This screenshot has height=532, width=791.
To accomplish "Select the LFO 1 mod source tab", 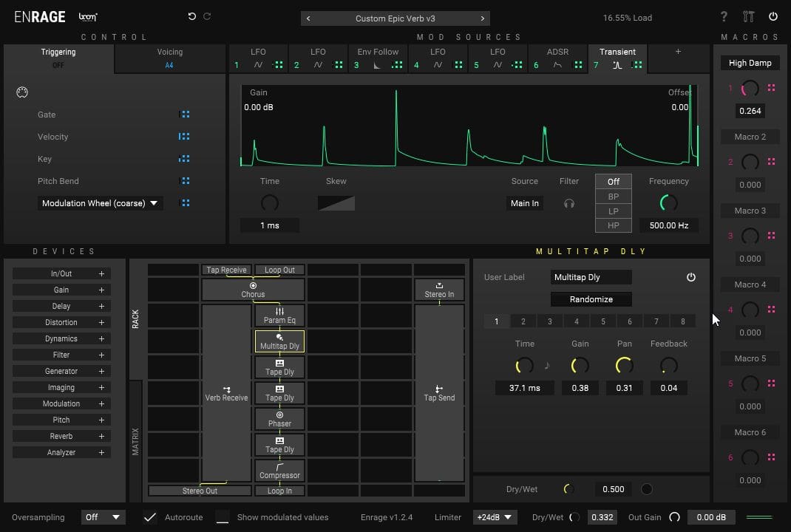I will tap(258, 58).
